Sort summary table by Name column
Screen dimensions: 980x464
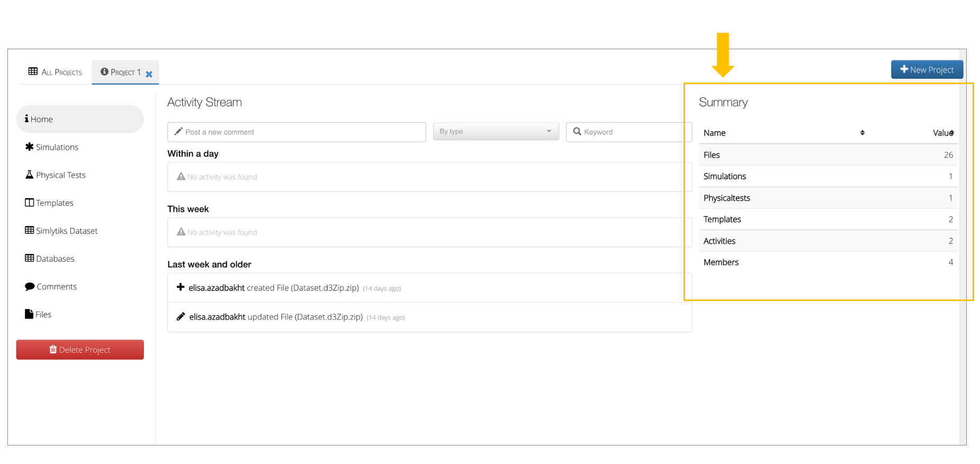862,133
